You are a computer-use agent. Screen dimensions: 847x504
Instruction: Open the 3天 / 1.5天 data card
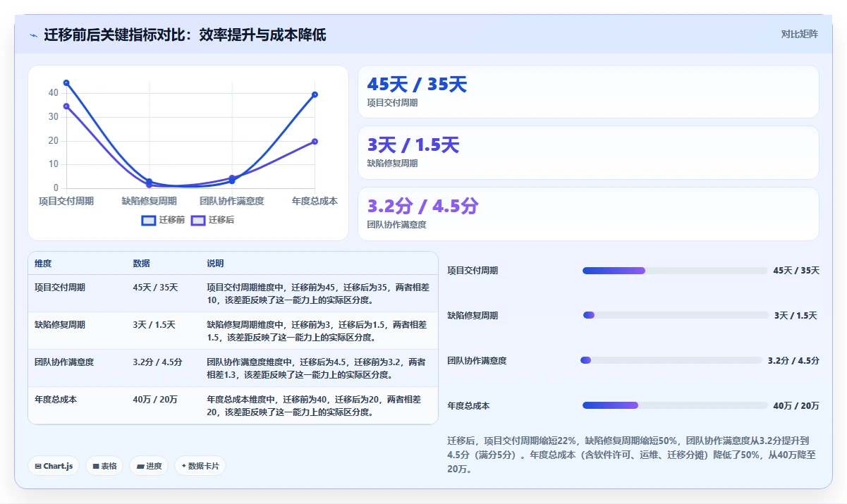pyautogui.click(x=588, y=153)
